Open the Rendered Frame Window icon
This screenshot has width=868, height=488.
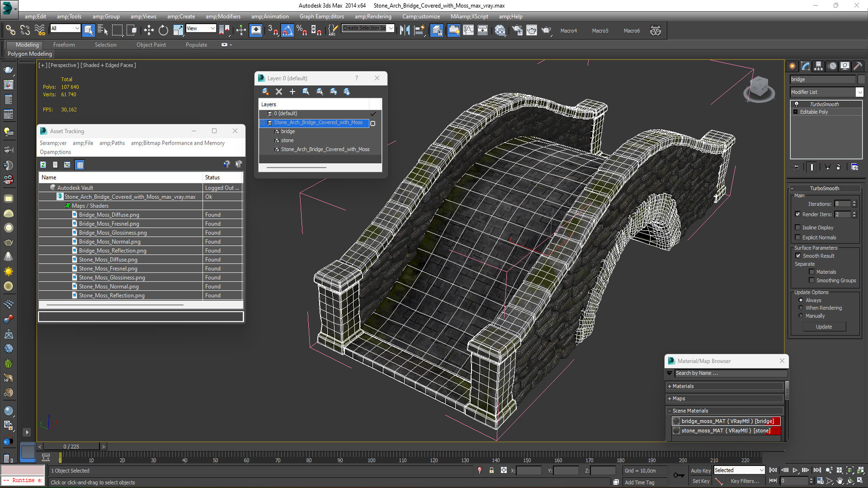[x=532, y=30]
